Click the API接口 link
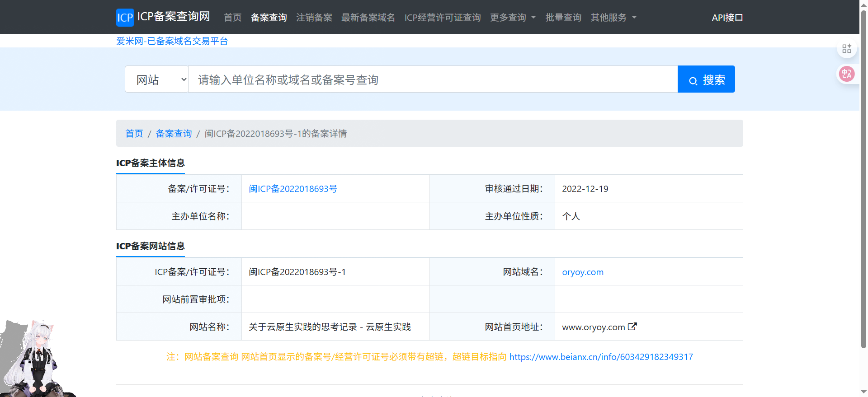This screenshot has height=397, width=868. [x=727, y=18]
